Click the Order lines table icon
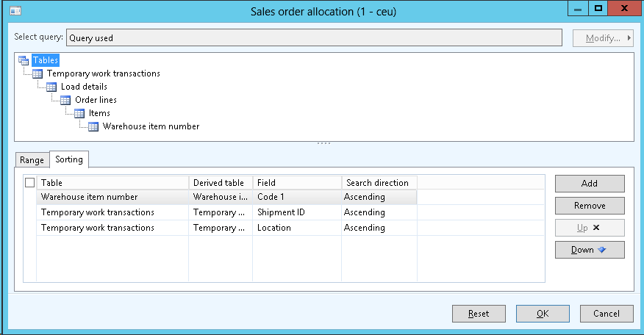 click(65, 100)
